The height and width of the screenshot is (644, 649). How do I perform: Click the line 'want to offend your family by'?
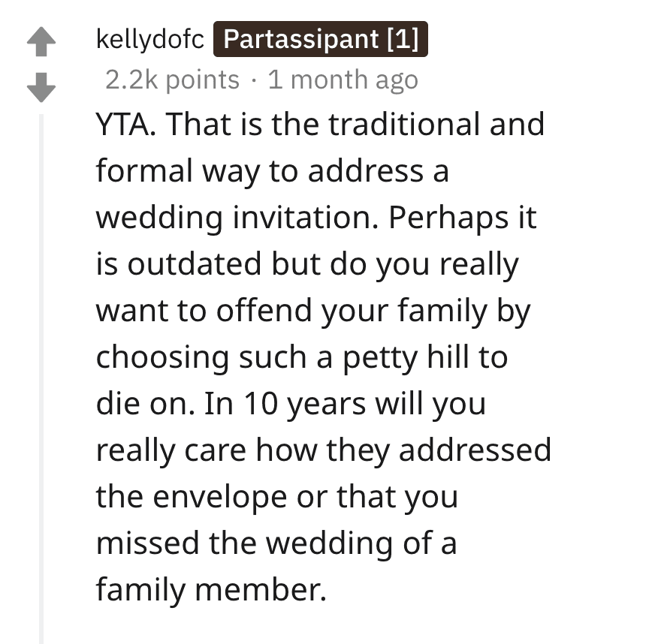tap(313, 311)
